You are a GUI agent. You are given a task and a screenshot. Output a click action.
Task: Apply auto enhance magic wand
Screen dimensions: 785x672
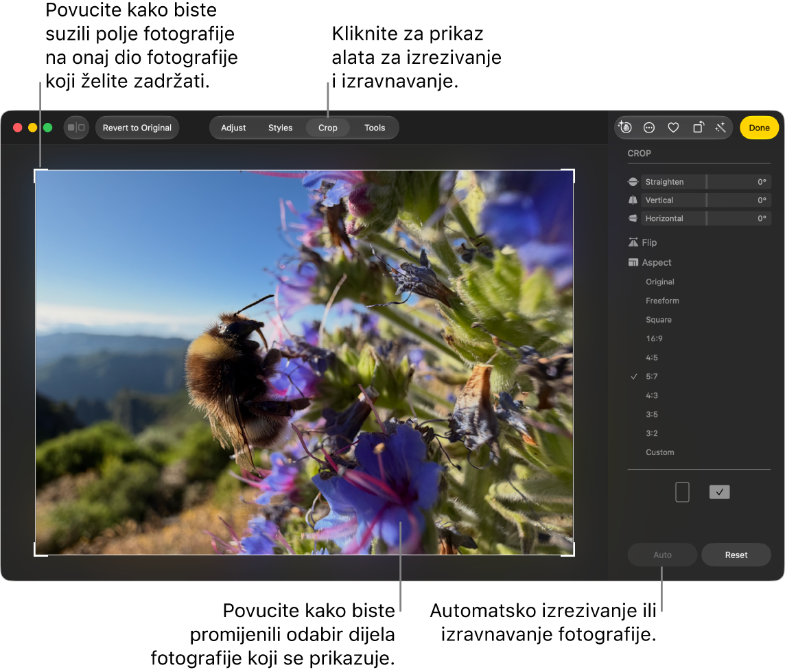pyautogui.click(x=721, y=128)
